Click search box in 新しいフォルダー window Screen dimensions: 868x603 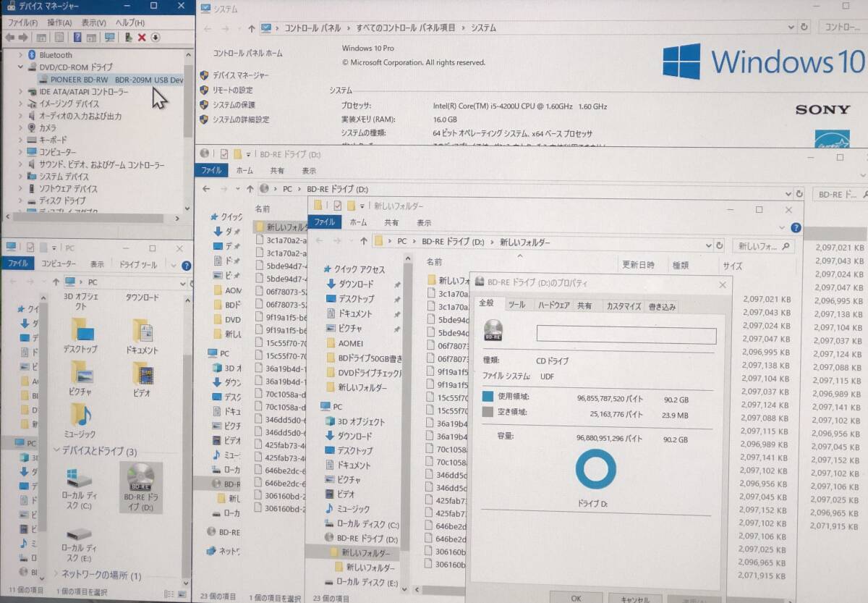click(762, 247)
